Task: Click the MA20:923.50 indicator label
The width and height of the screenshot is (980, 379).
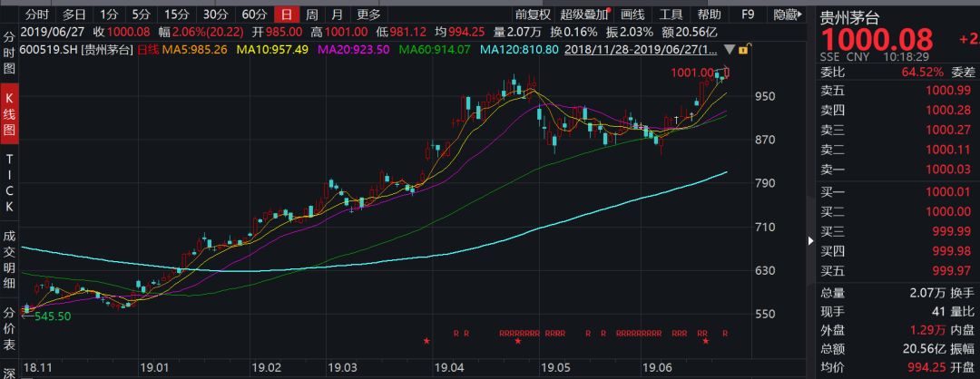Action: [x=354, y=49]
